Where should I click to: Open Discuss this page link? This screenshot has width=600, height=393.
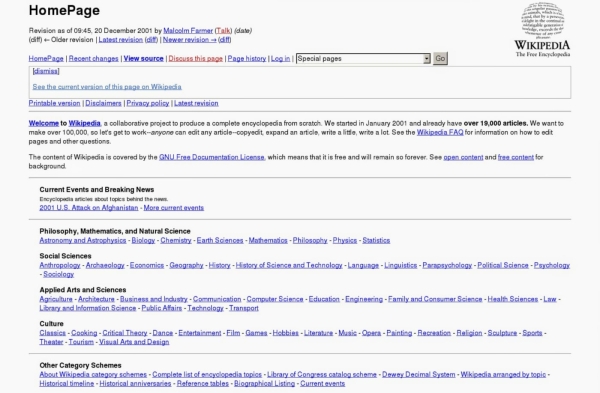(196, 59)
